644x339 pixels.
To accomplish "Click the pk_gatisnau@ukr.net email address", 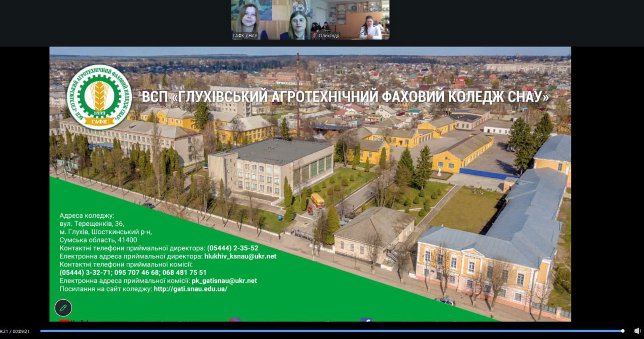I will click(224, 281).
